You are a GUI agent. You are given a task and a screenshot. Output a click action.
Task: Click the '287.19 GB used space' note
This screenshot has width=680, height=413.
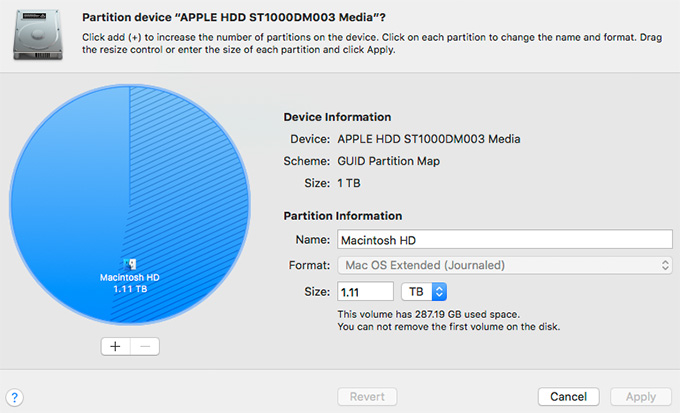click(428, 314)
